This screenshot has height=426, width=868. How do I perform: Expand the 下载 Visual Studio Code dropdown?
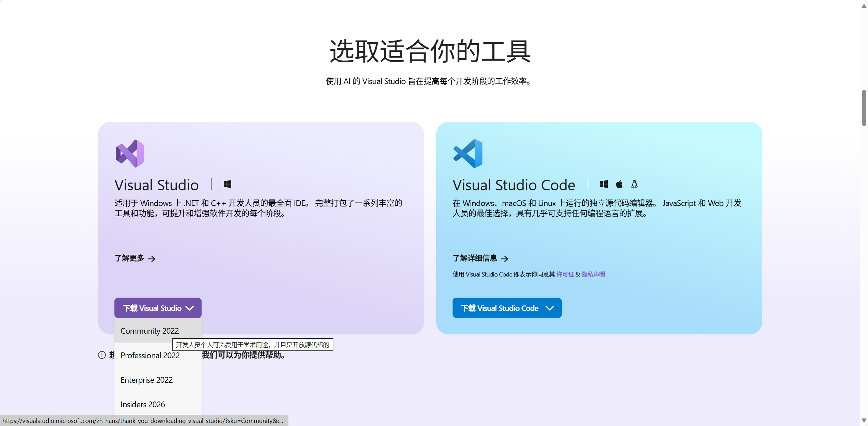(507, 308)
